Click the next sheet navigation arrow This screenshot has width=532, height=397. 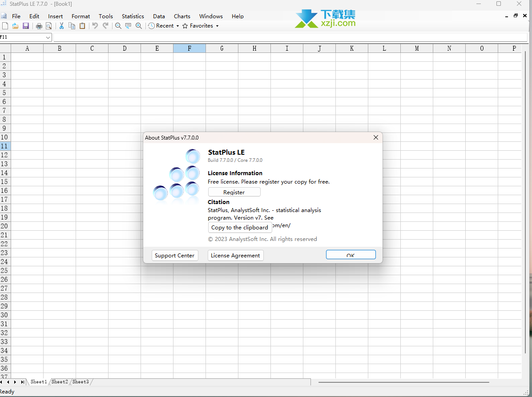(15, 382)
